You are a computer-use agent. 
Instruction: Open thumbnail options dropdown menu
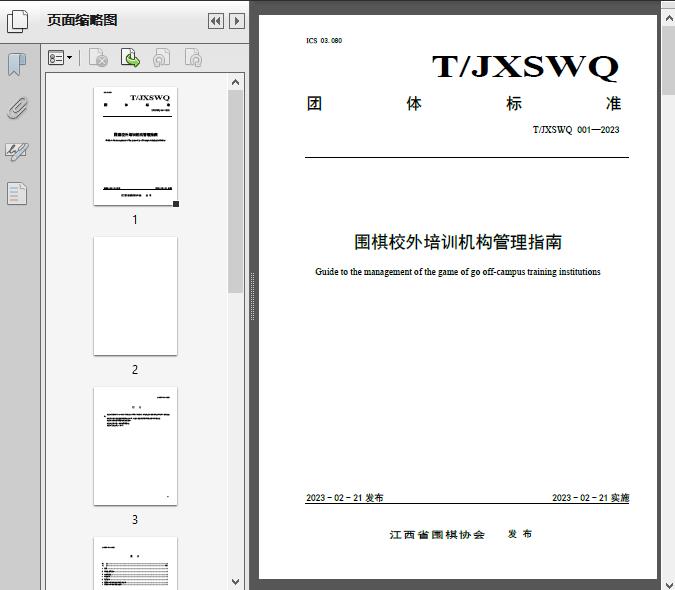pyautogui.click(x=60, y=58)
